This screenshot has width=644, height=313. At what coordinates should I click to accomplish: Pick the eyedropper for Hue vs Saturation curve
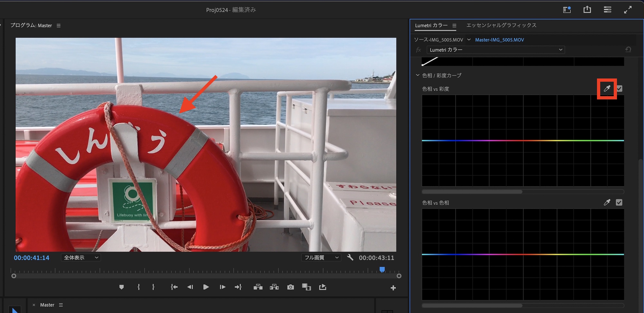607,88
